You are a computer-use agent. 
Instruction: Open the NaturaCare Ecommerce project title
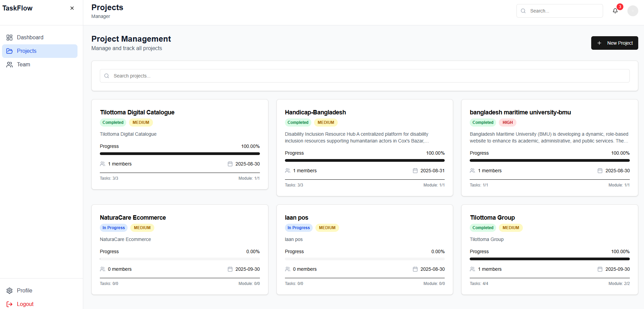coord(133,218)
